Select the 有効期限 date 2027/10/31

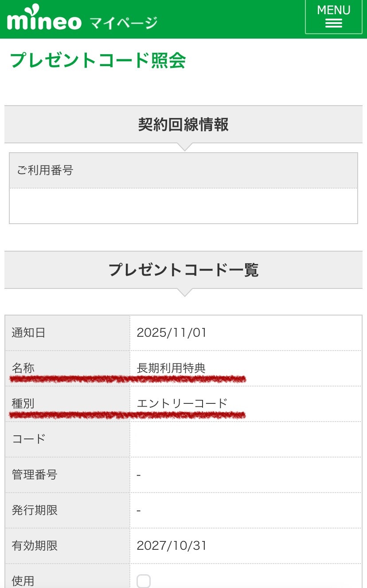coord(172,546)
